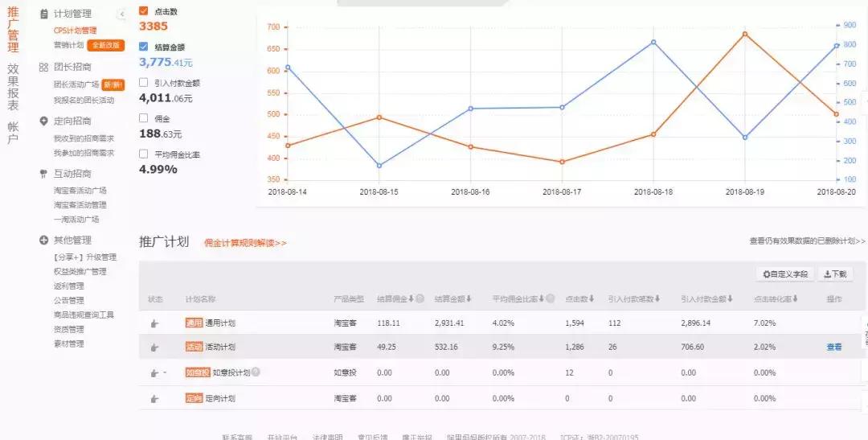Check the 佣金 checkbox
Image resolution: width=868 pixels, height=440 pixels.
click(x=144, y=118)
